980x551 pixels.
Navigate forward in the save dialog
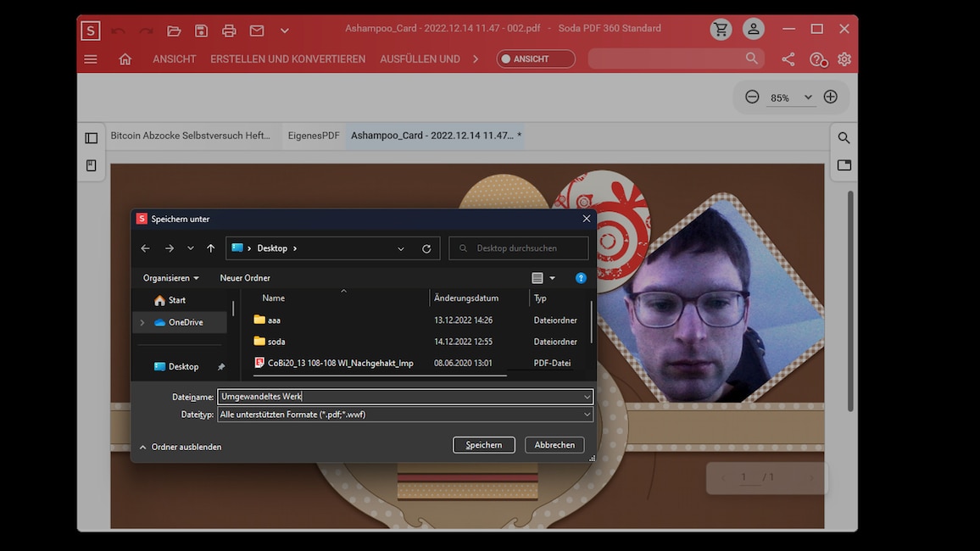[170, 248]
